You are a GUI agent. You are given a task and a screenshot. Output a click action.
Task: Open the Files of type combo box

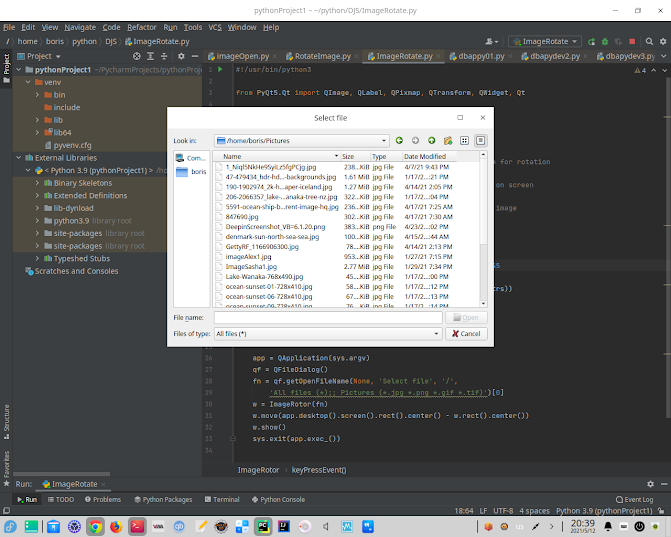point(328,334)
